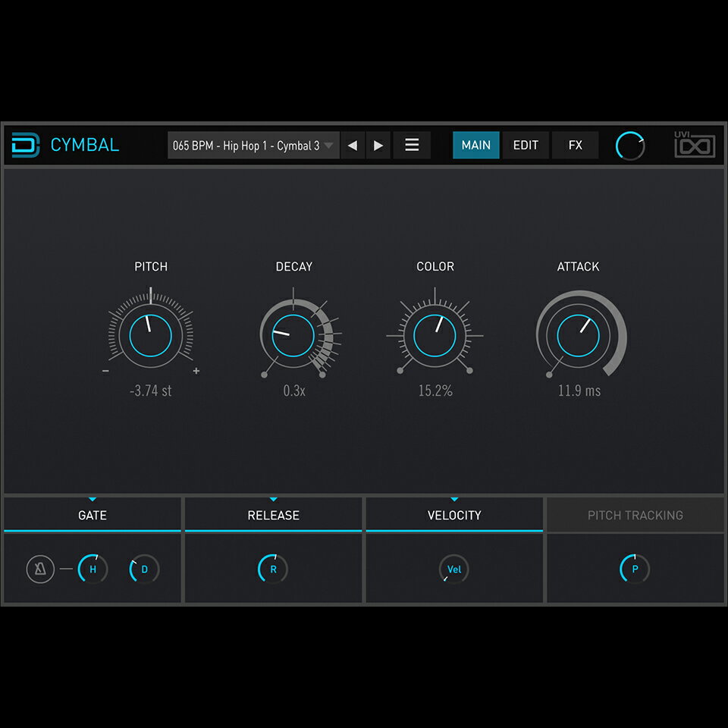The height and width of the screenshot is (728, 728).
Task: Open the Hip Hop 1 Cymbal 3 preset dropdown
Action: tap(253, 146)
